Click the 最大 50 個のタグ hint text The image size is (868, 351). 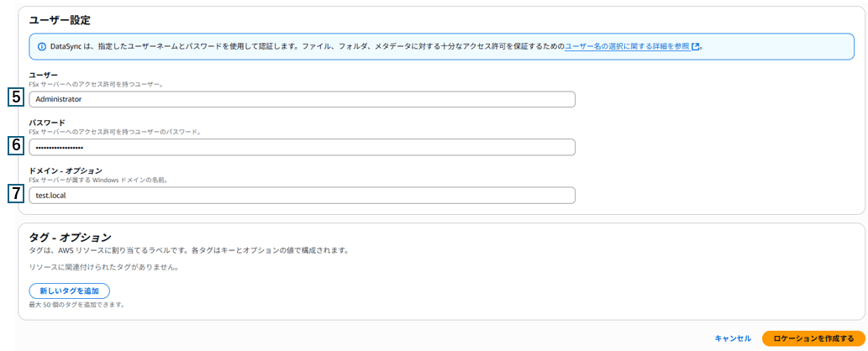[76, 304]
